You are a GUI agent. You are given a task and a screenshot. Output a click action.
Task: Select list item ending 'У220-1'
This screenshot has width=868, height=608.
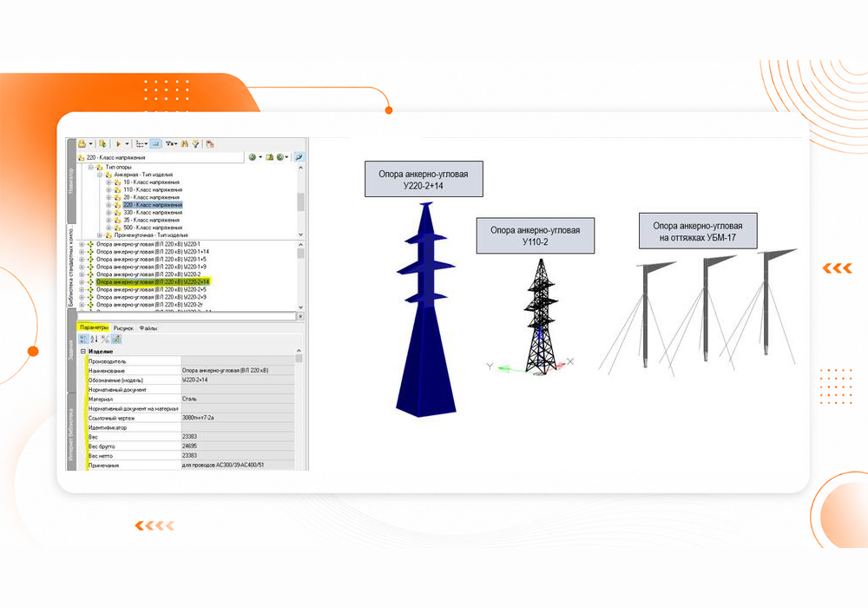click(x=148, y=244)
